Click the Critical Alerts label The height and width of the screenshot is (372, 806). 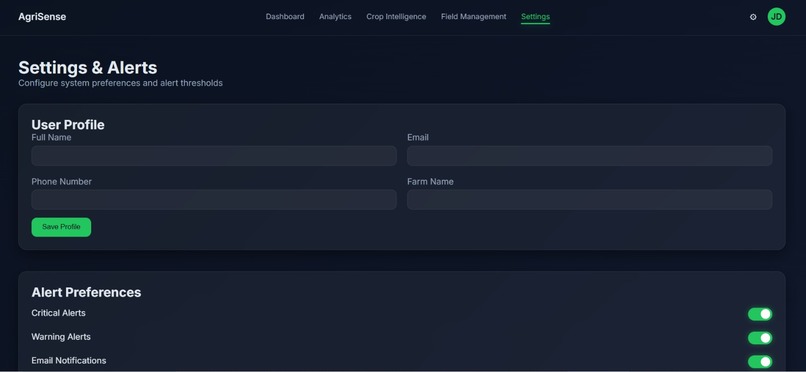click(x=59, y=313)
